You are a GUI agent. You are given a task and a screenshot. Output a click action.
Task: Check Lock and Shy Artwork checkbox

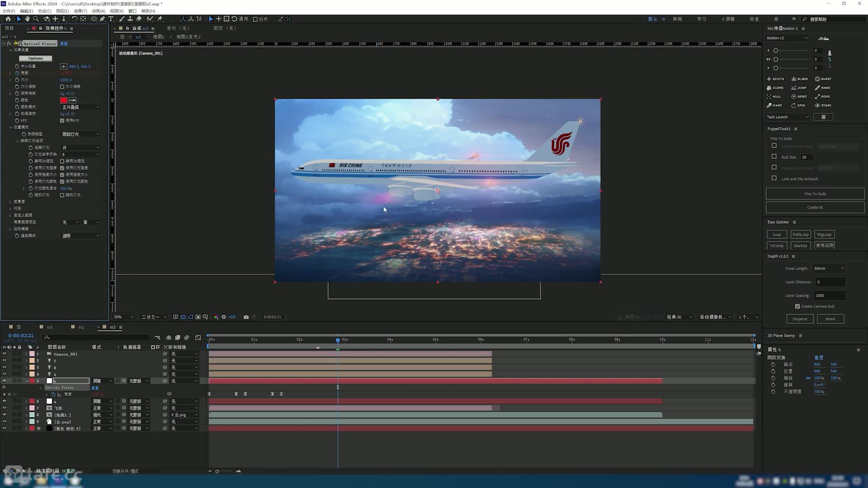click(x=774, y=178)
